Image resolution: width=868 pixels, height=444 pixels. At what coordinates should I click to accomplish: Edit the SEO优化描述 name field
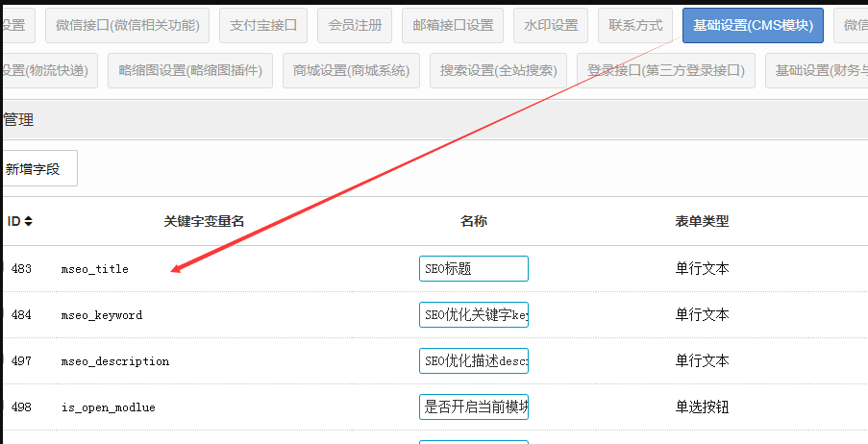(x=474, y=361)
